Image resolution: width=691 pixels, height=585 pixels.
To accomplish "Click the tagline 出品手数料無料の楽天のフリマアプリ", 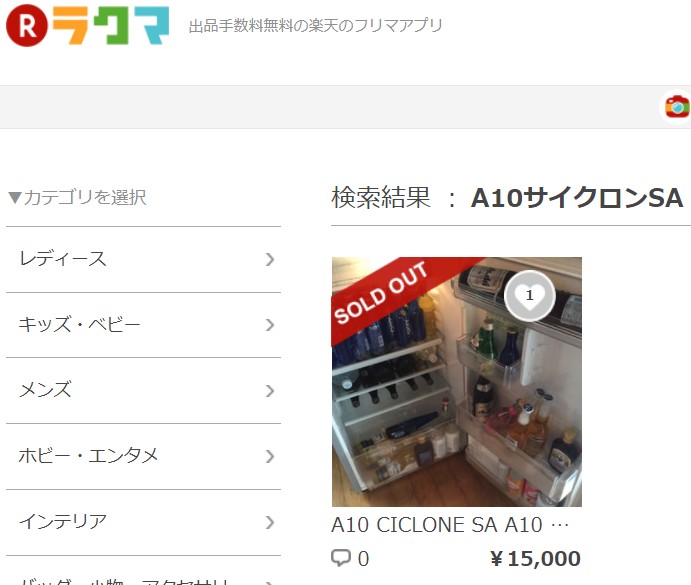I will coord(315,26).
